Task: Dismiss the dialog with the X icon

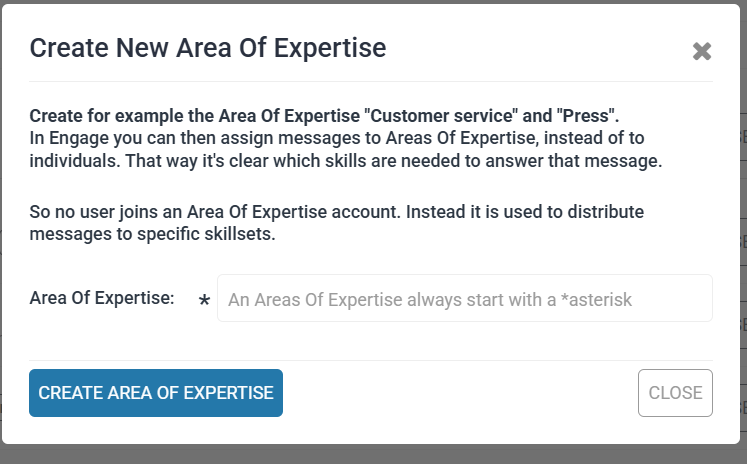Action: point(702,51)
